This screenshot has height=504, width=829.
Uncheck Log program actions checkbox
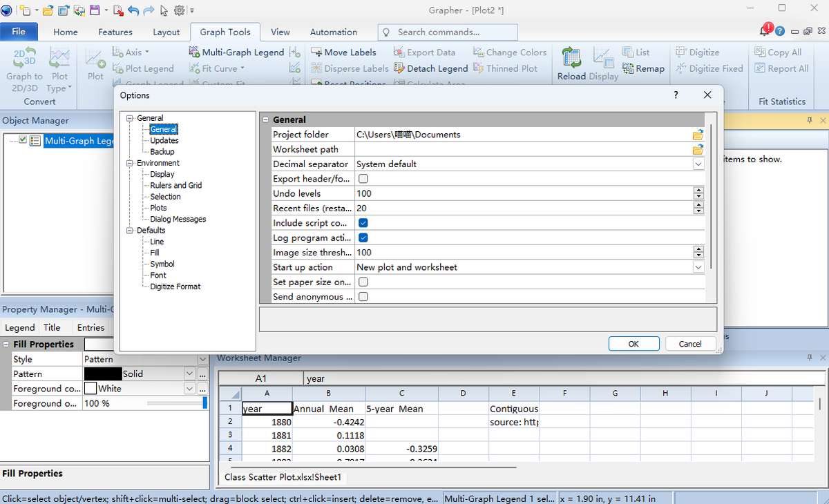click(363, 238)
